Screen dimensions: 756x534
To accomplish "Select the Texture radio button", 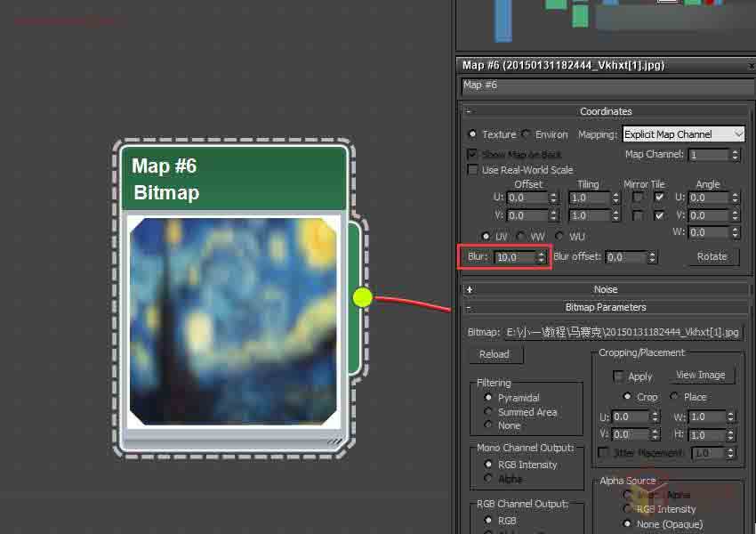I will point(472,134).
